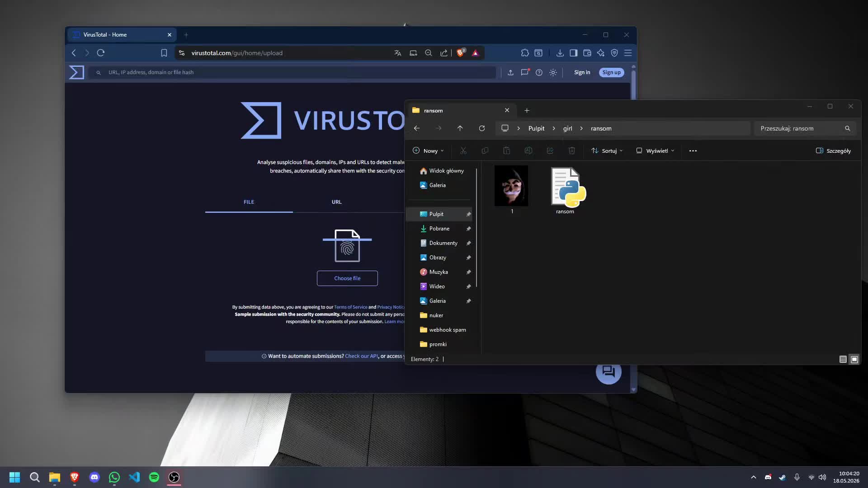
Task: Toggle the Szczegóły details pane
Action: [833, 150]
